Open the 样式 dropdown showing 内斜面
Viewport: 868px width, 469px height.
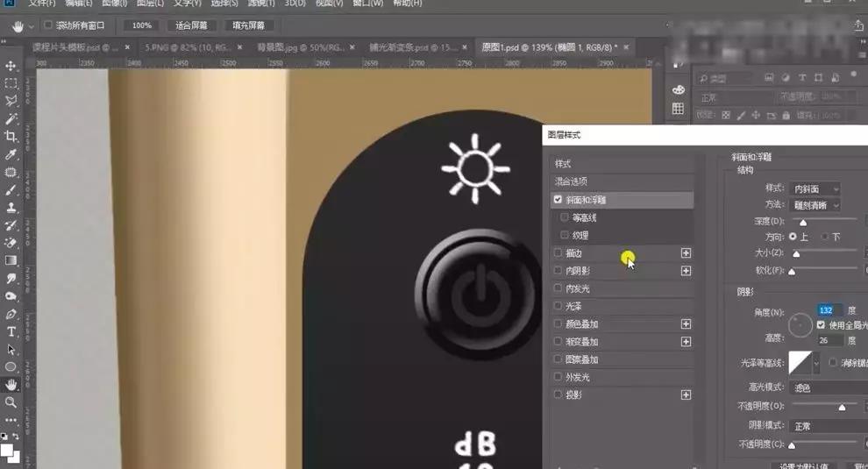pyautogui.click(x=815, y=188)
